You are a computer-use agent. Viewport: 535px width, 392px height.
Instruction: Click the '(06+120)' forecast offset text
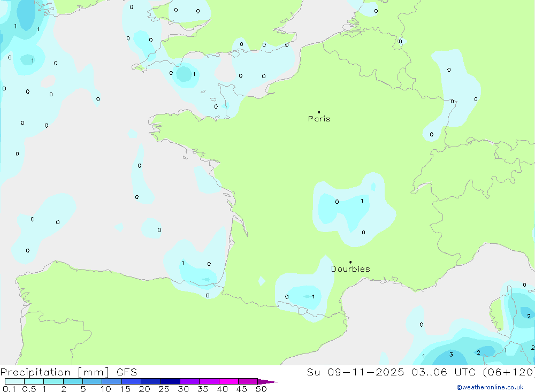(x=509, y=372)
